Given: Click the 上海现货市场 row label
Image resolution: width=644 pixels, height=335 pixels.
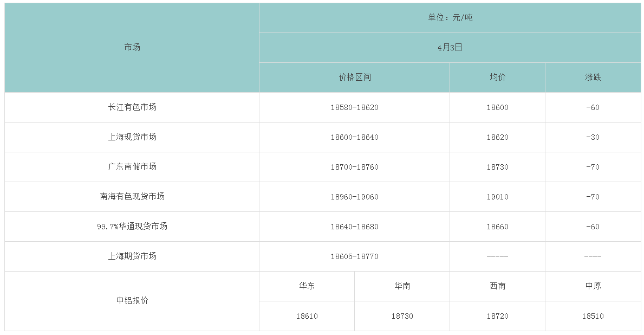Looking at the screenshot, I should [x=132, y=137].
